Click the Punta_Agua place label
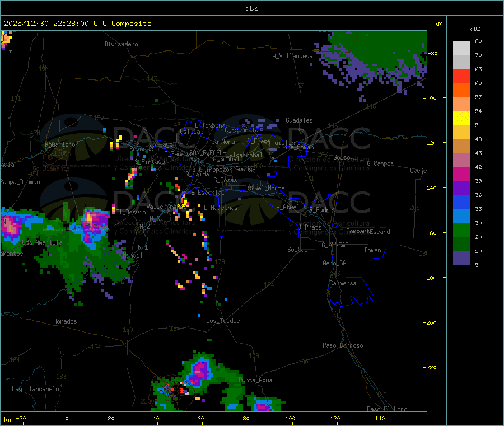Viewport: 504px width, 426px height. click(x=255, y=380)
